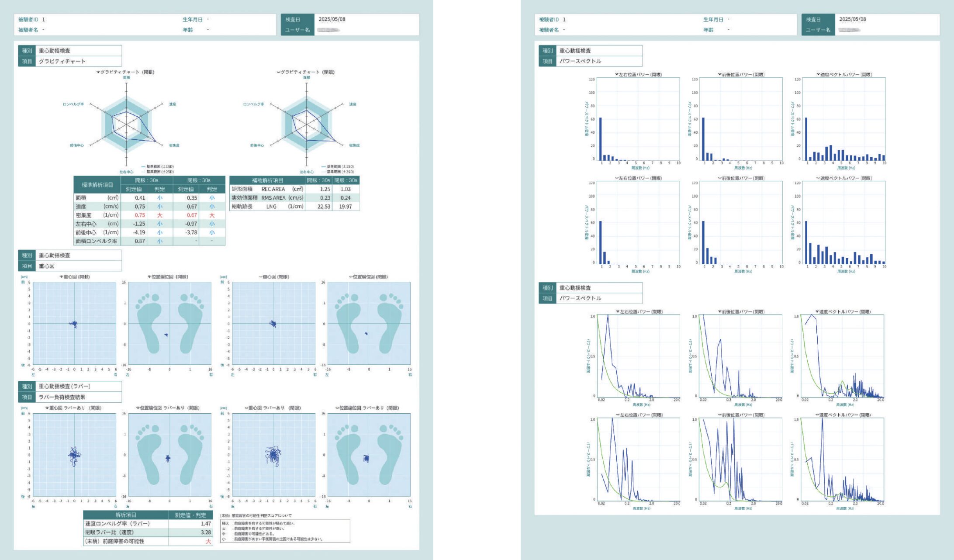Open the 速度ベクトルパワー (開眼) bar chart
Image resolution: width=954 pixels, height=560 pixels.
point(843,119)
